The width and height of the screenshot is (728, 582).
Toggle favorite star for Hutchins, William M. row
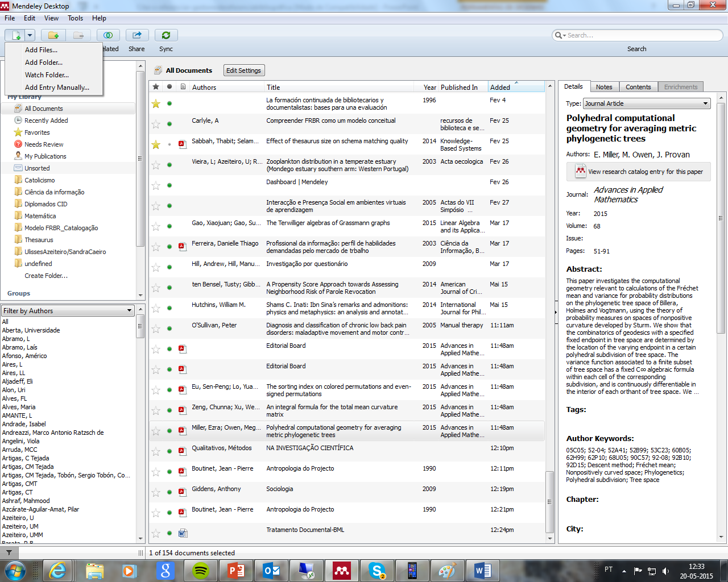[x=156, y=308]
